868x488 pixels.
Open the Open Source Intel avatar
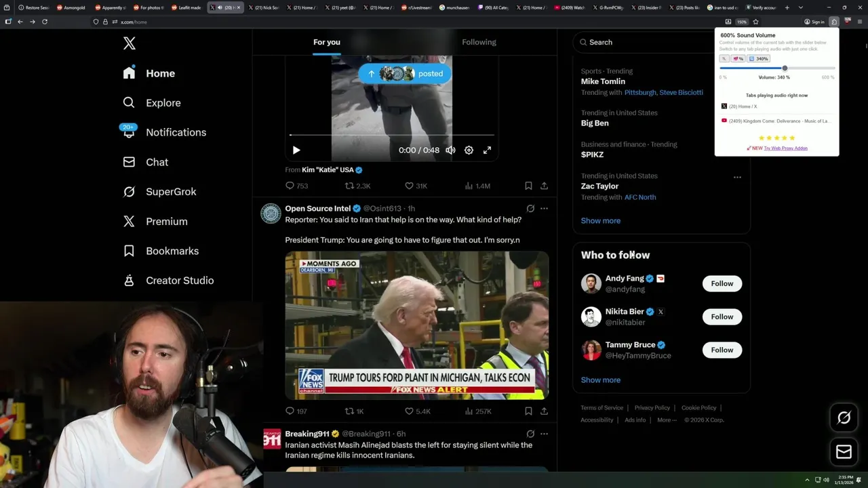271,213
